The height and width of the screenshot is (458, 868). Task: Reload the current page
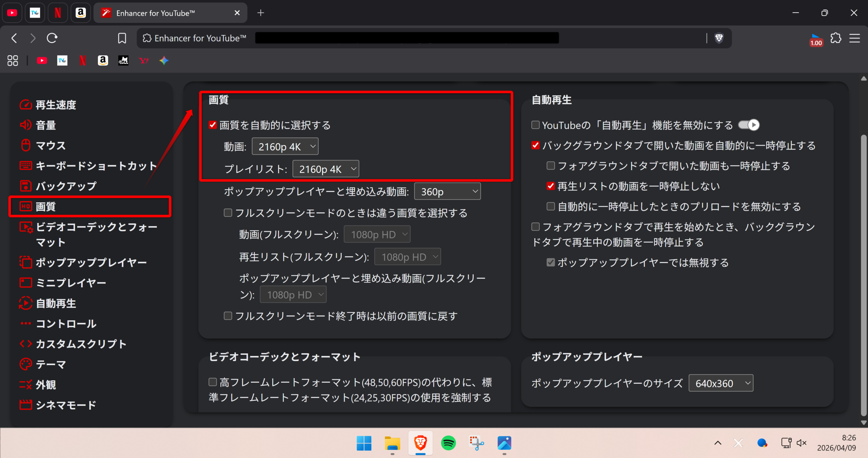click(52, 38)
